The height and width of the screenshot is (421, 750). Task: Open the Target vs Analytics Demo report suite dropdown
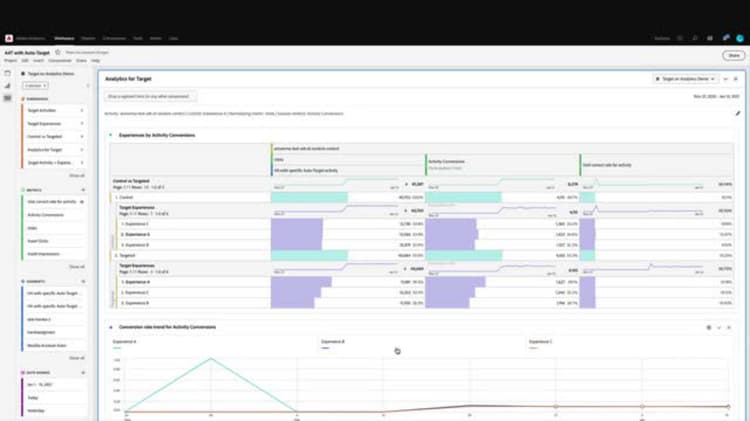click(x=685, y=79)
